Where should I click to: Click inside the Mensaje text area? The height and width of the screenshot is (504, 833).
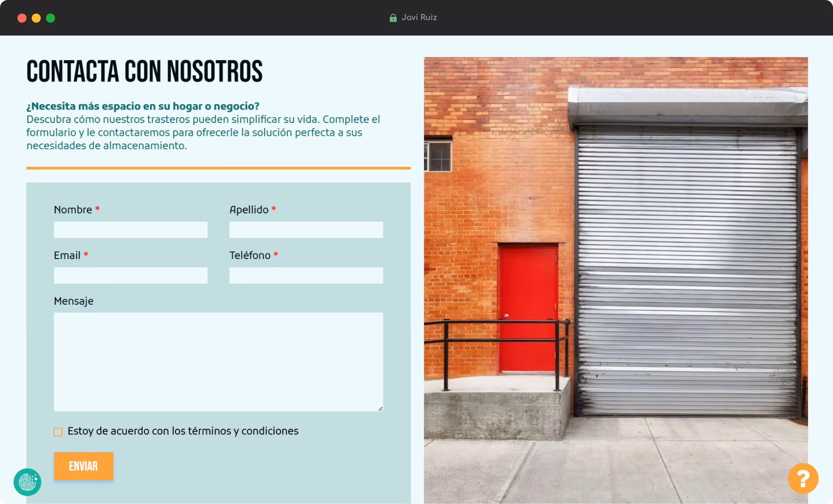point(218,362)
